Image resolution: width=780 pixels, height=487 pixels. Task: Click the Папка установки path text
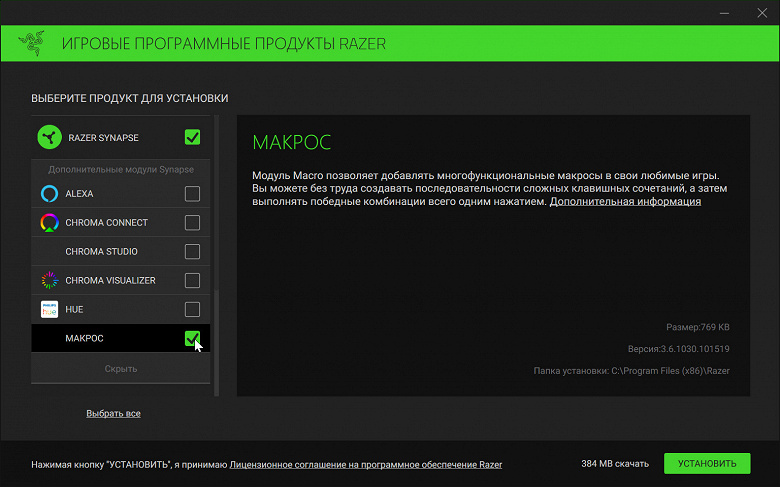click(x=632, y=371)
